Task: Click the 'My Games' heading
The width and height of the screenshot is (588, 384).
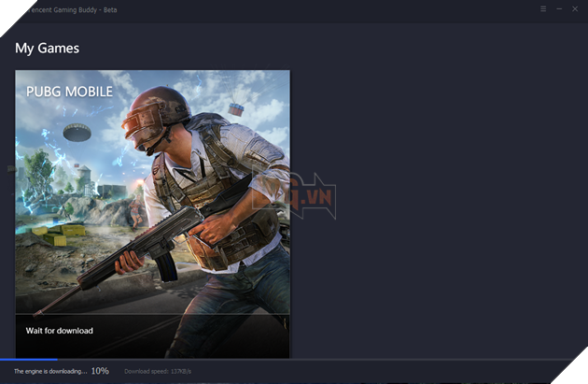Action: [48, 49]
